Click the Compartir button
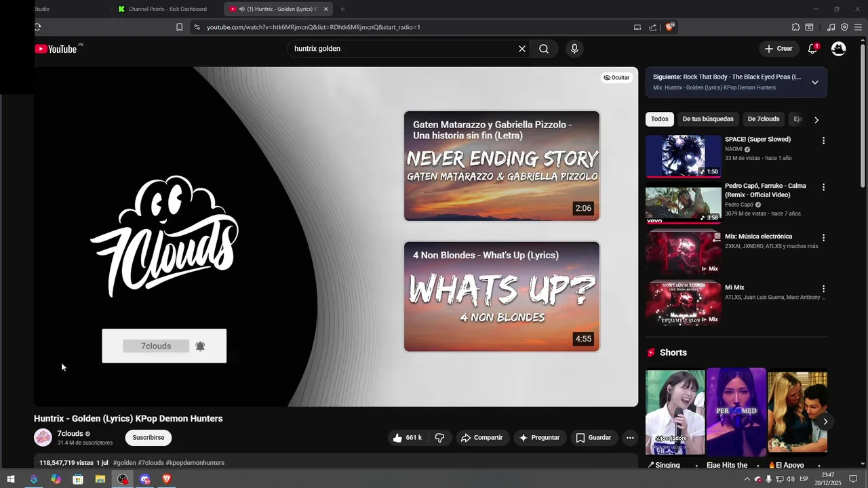 coord(481,438)
